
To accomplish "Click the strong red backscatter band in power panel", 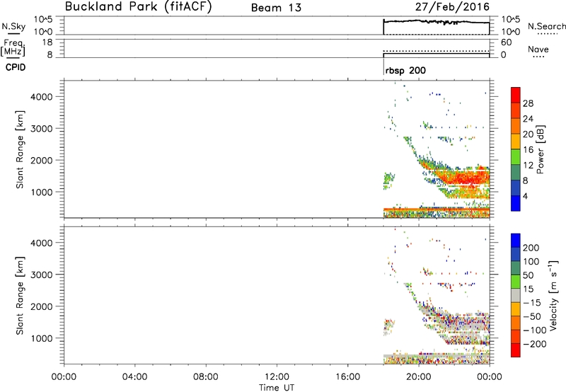I will click(469, 178).
